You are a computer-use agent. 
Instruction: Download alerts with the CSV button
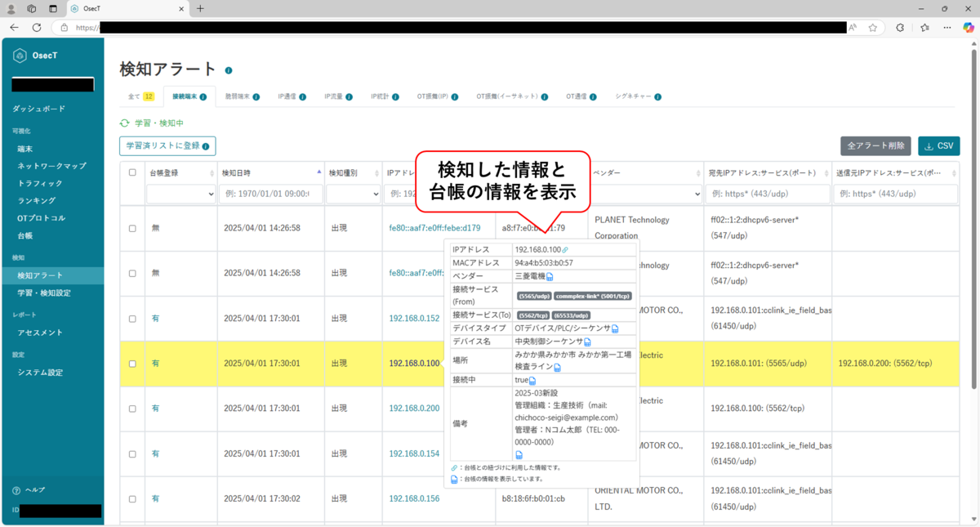coord(938,146)
